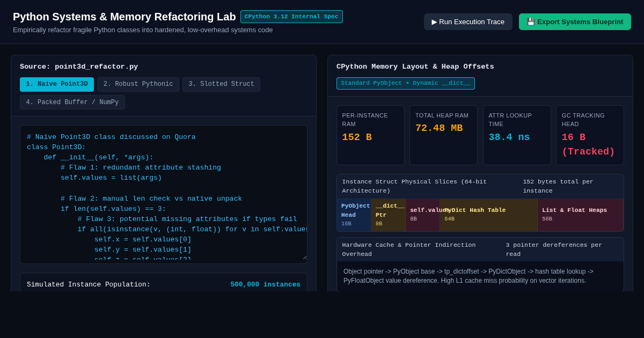644x338 pixels.
Task: Click the __dict__ Ptr 8B memory slice
Action: [388, 215]
